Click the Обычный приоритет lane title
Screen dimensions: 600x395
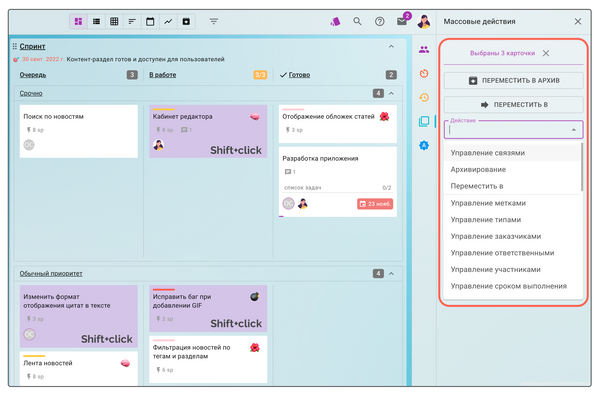51,274
